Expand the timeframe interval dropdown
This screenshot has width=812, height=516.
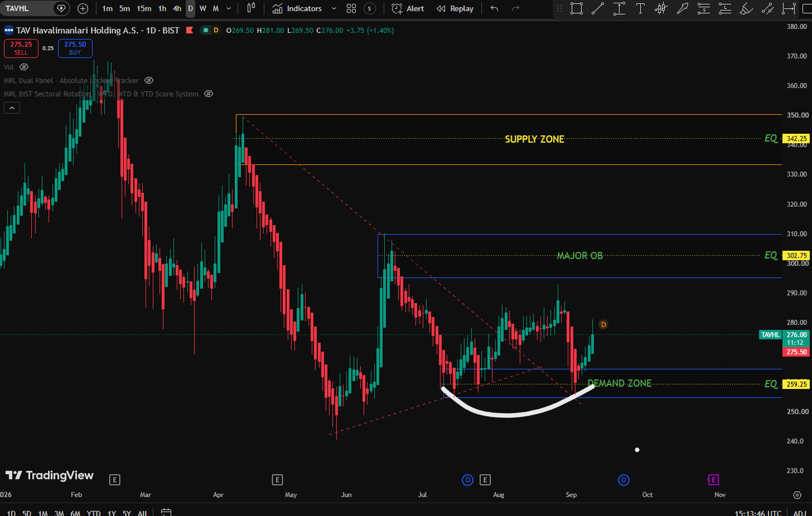pos(229,9)
